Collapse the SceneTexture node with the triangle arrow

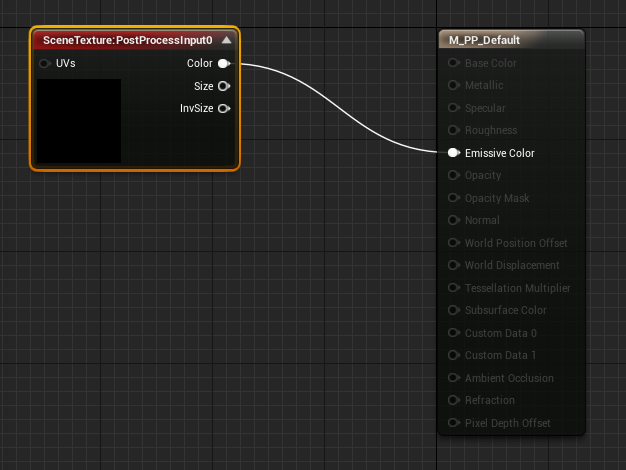(226, 40)
